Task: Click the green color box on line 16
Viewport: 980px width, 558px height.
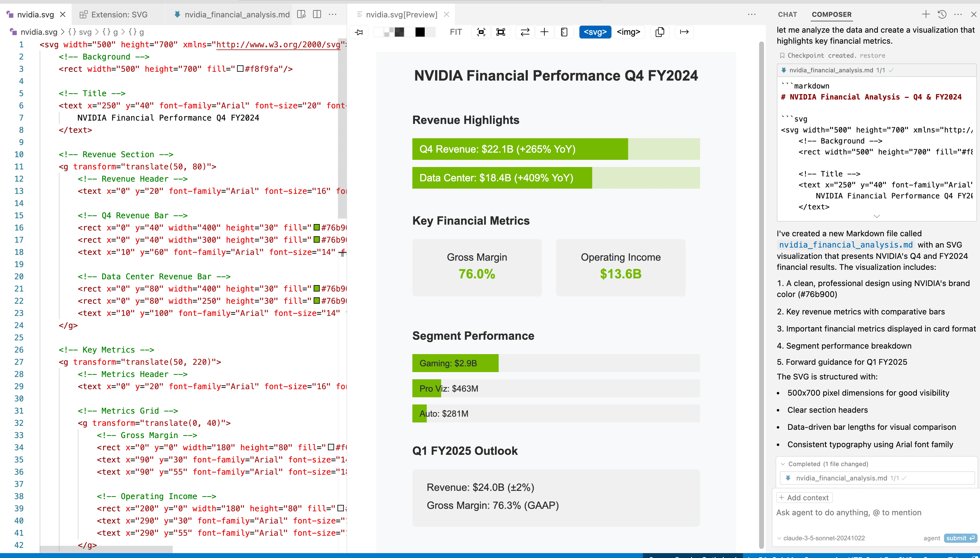Action: (x=317, y=228)
